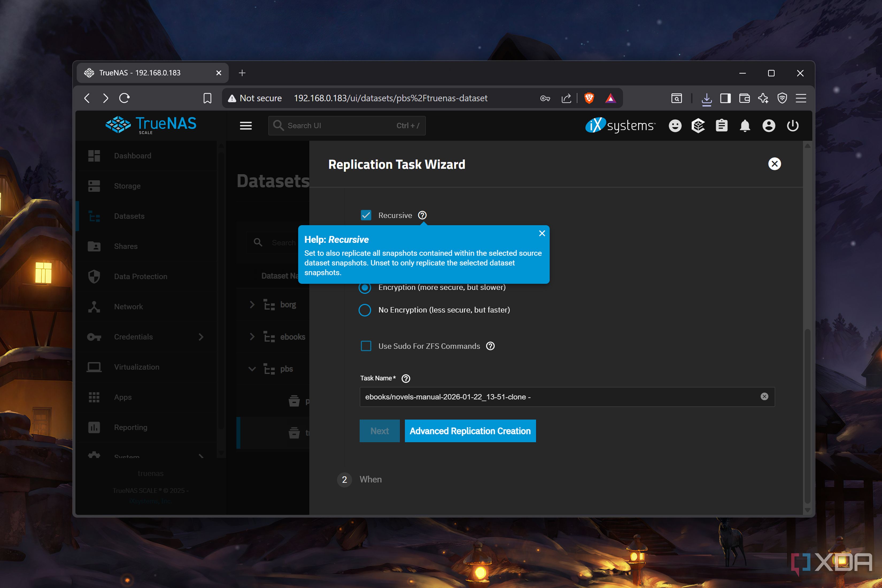
Task: Open Storage in sidebar
Action: (x=146, y=186)
